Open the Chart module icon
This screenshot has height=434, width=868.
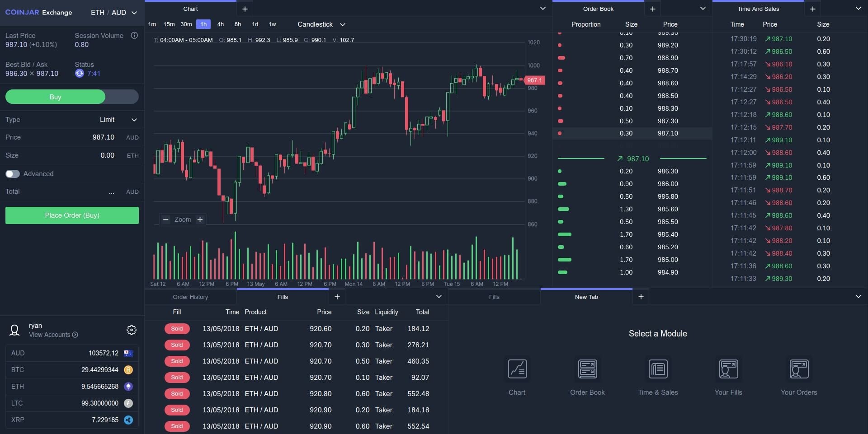pos(517,369)
